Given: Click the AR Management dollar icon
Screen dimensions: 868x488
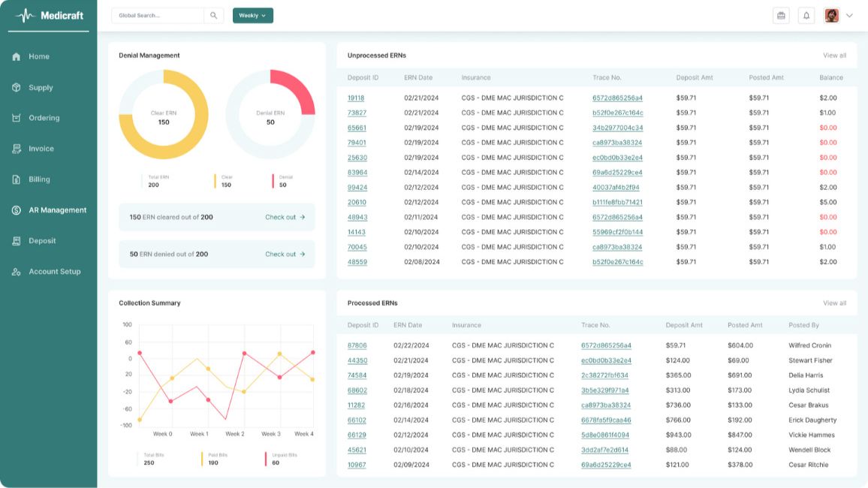Looking at the screenshot, I should pos(17,210).
